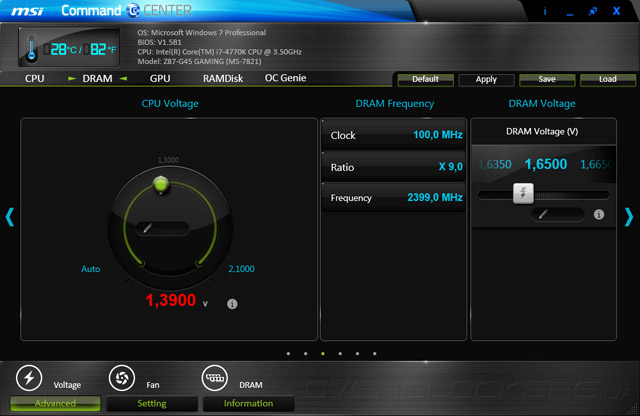Image resolution: width=640 pixels, height=416 pixels.
Task: Open the DRAM memory module icon
Action: (215, 378)
